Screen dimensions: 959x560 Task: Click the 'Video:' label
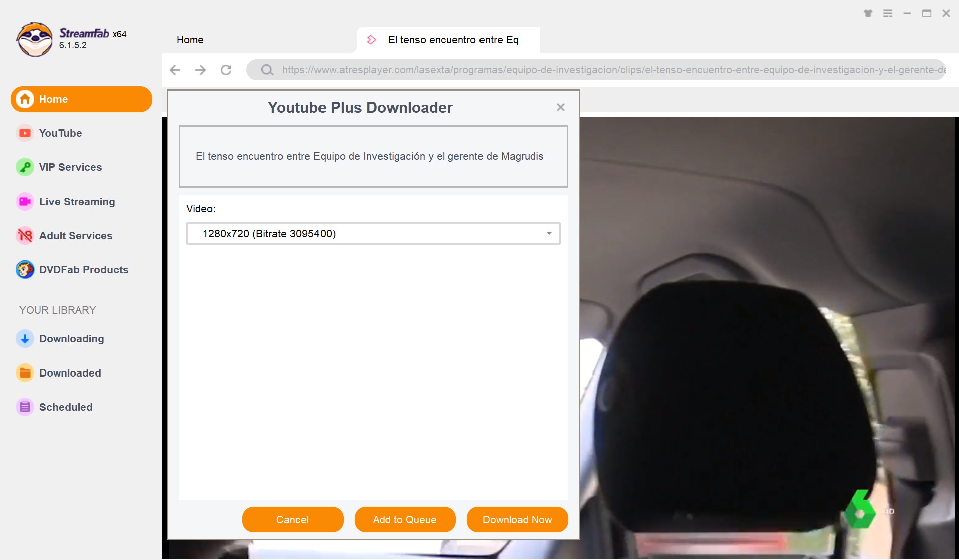coord(201,209)
